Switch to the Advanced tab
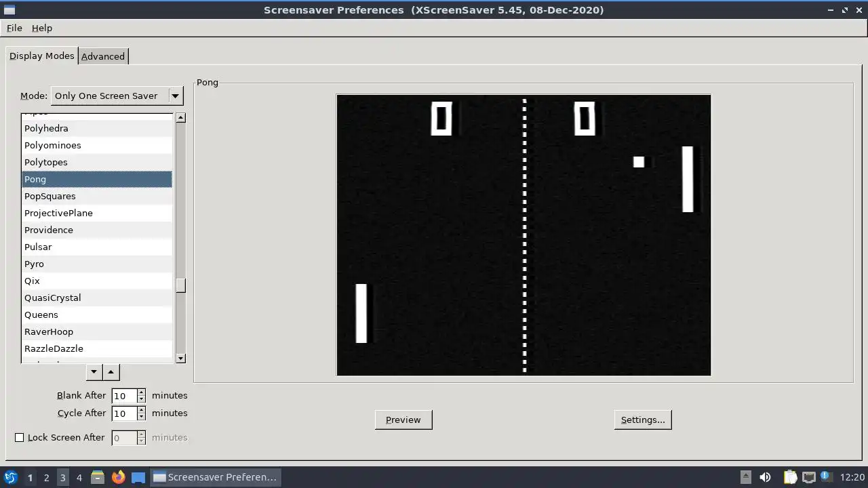Screen dimensions: 868x488 coord(103,56)
